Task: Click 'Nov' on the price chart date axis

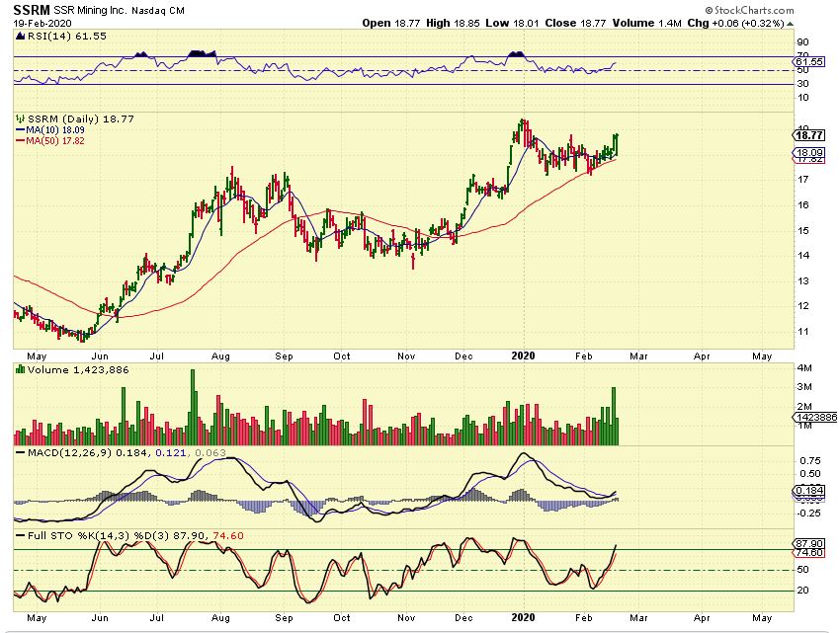Action: point(406,356)
